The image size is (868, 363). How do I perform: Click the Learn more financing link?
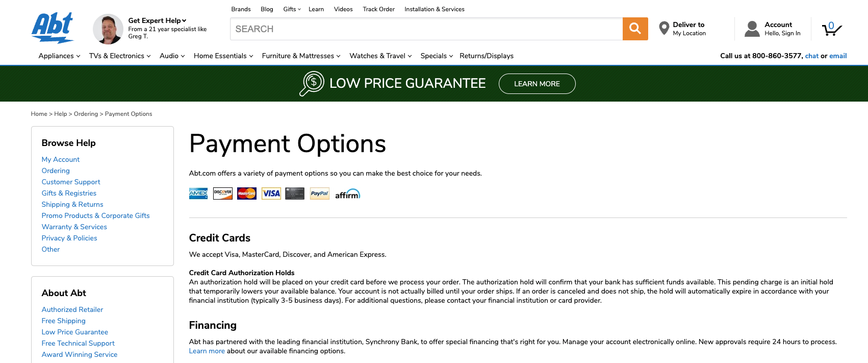pyautogui.click(x=207, y=351)
